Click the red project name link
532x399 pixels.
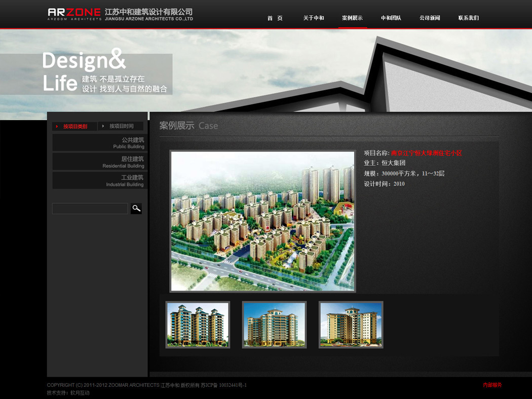click(426, 153)
